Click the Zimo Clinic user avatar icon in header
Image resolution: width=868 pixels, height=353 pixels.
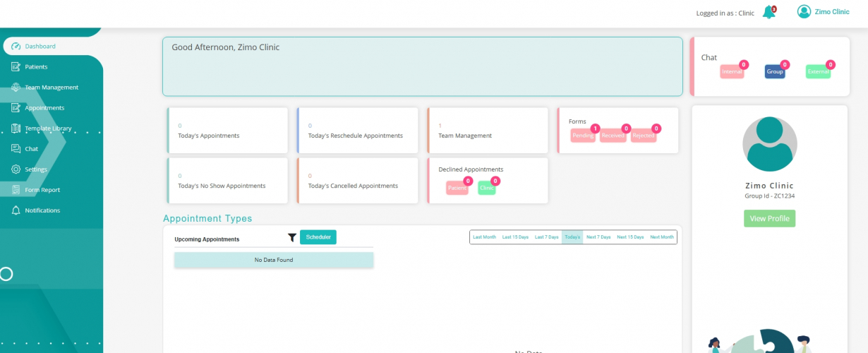(804, 11)
